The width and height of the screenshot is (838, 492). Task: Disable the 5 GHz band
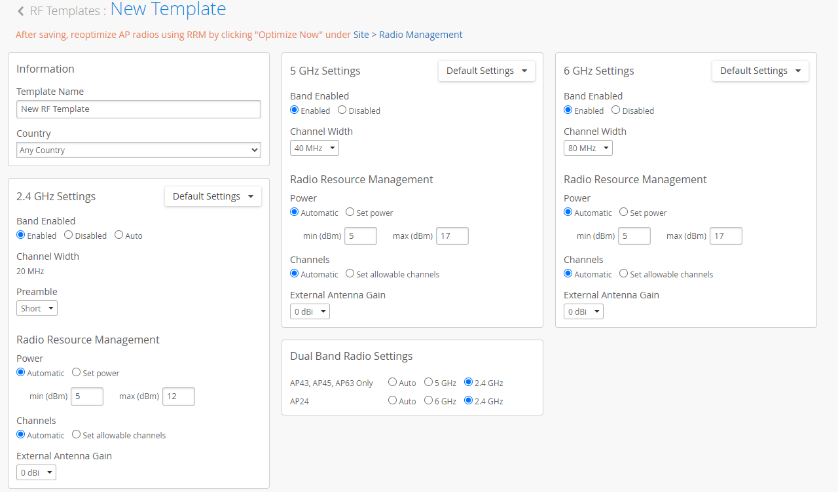pos(343,110)
